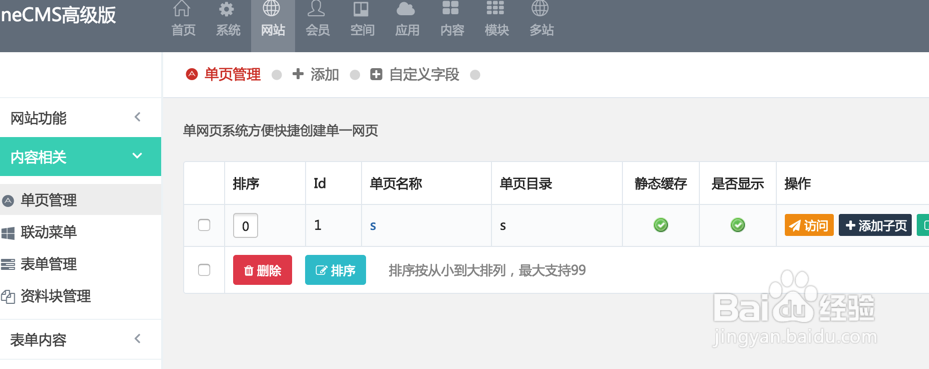Click the neCMS高级版 logo text
Screen dimensions: 929x369
(x=58, y=15)
